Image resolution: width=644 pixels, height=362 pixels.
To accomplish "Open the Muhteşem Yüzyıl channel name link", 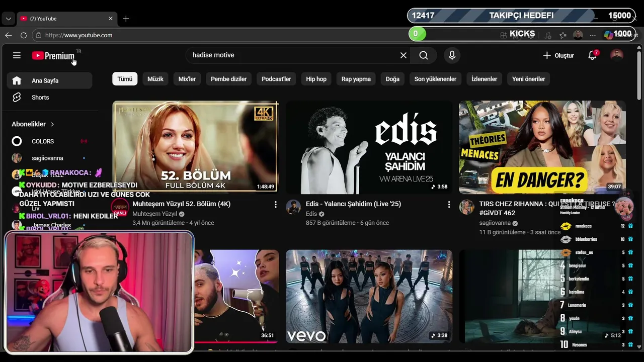I will coord(154,214).
